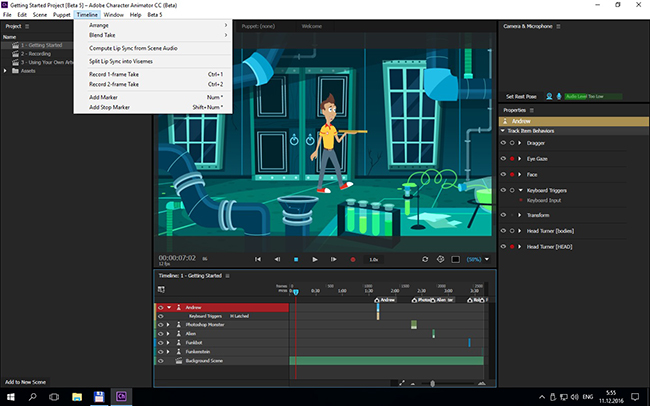Toggle visibility eye for Eye Gaze behavior
The image size is (650, 406).
[x=503, y=158]
